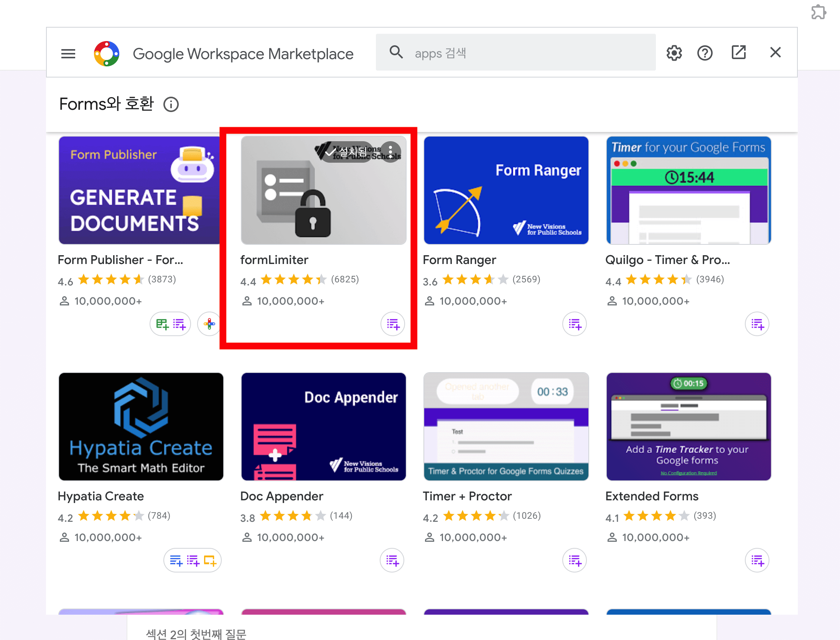Close the Marketplace dialog
The height and width of the screenshot is (640, 840).
click(775, 52)
